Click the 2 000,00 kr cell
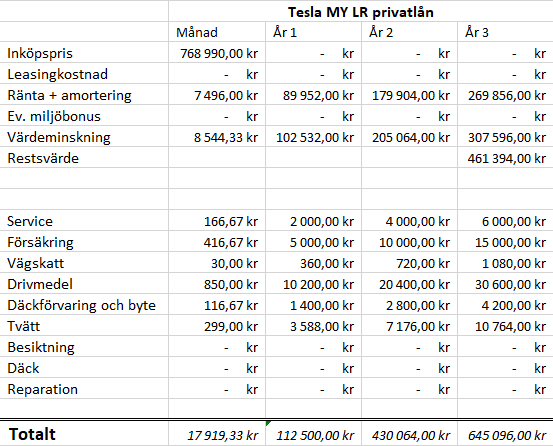The height and width of the screenshot is (446, 553). tap(313, 221)
